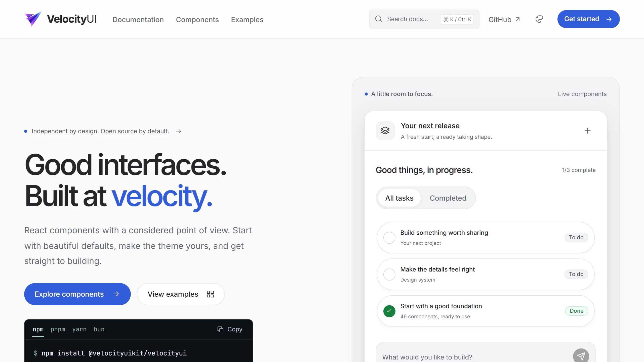The width and height of the screenshot is (644, 362).
Task: Click the arrow in Explore components button
Action: pyautogui.click(x=116, y=294)
